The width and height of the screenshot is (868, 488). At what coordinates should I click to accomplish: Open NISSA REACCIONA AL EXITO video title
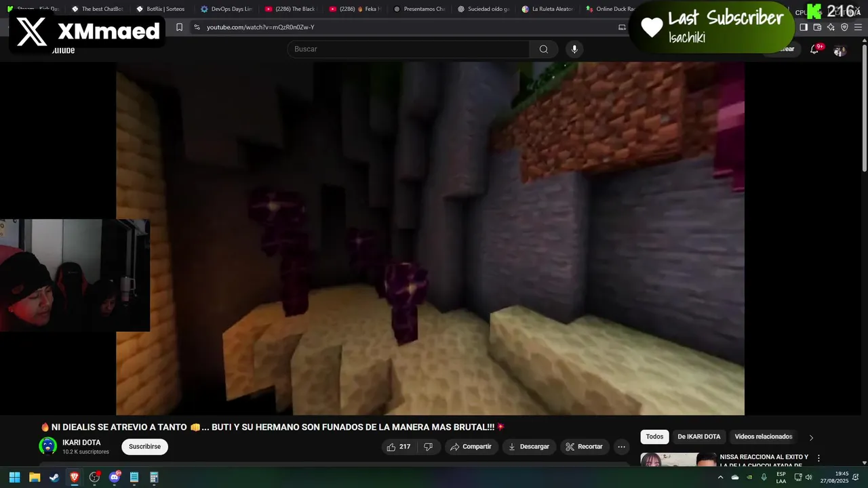[x=764, y=461]
